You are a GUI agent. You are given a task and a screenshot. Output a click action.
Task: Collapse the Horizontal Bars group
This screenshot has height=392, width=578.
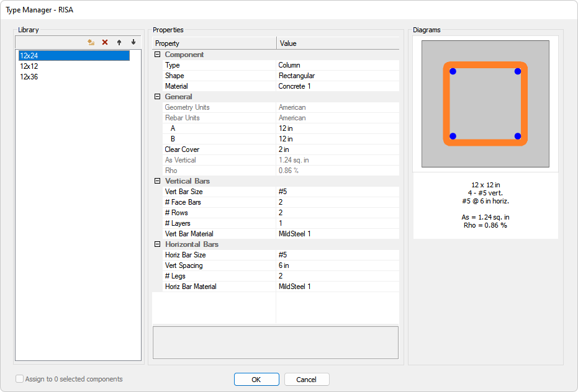(x=158, y=244)
